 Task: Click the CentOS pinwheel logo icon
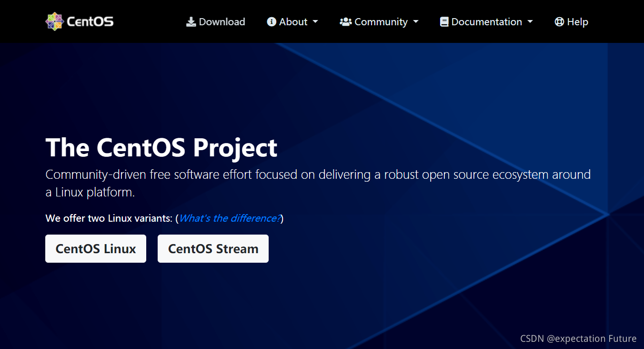coord(54,21)
